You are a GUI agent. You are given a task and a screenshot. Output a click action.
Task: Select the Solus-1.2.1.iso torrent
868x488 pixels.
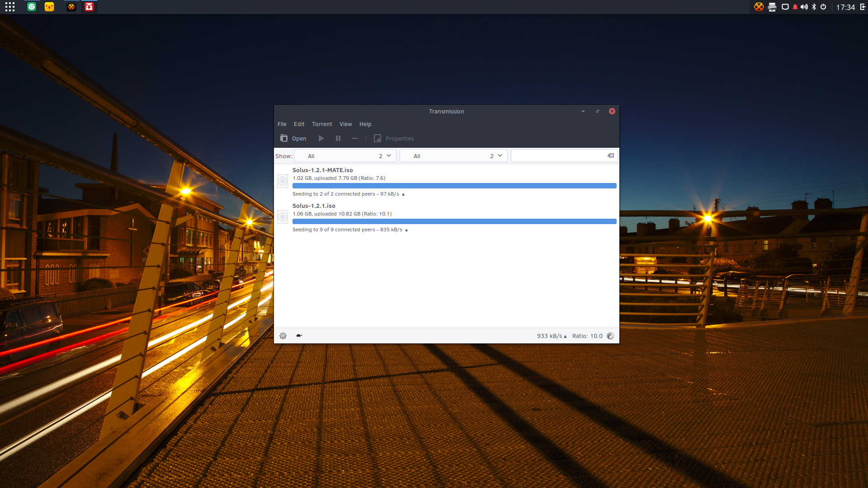(x=446, y=217)
